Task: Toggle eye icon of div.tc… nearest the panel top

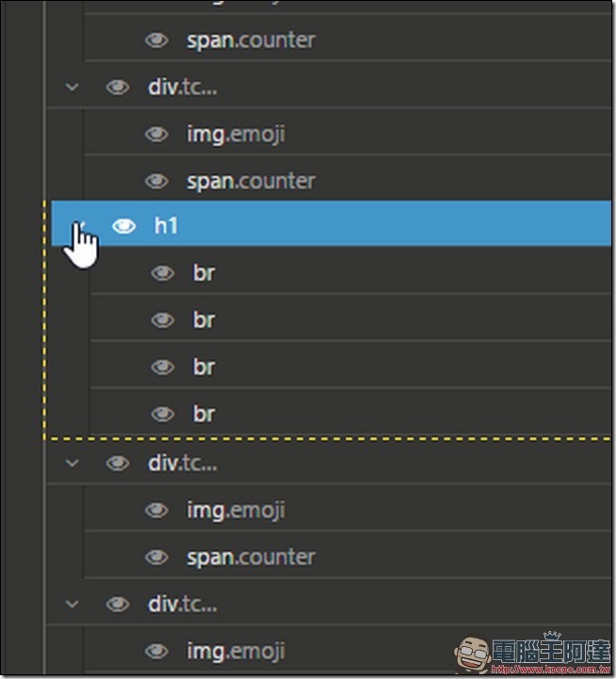Action: (118, 87)
